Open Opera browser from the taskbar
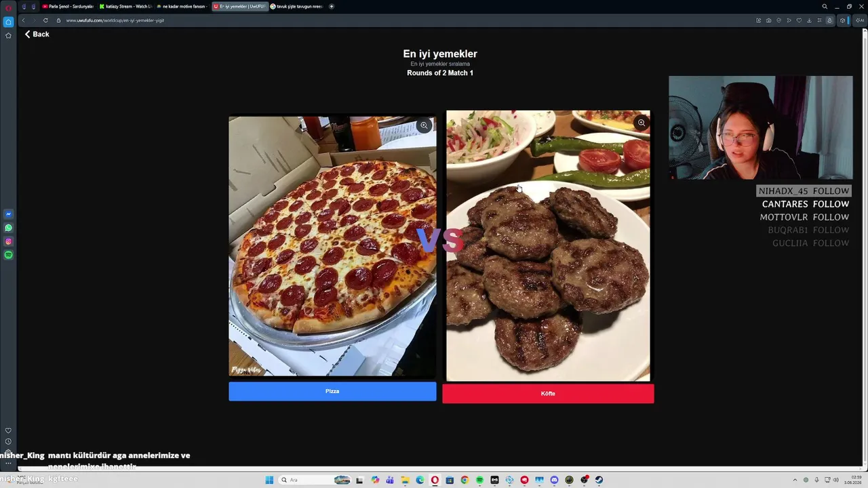Viewport: 868px width, 488px height. tap(435, 480)
